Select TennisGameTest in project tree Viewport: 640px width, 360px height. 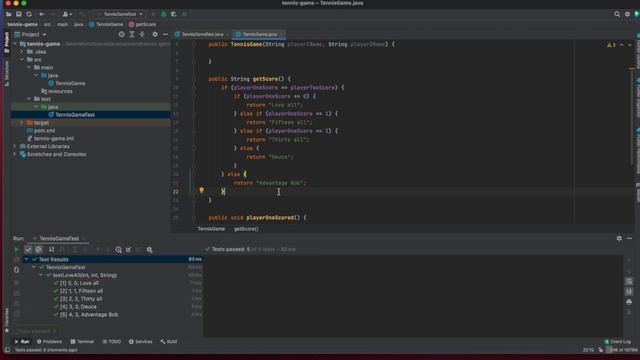pos(75,115)
